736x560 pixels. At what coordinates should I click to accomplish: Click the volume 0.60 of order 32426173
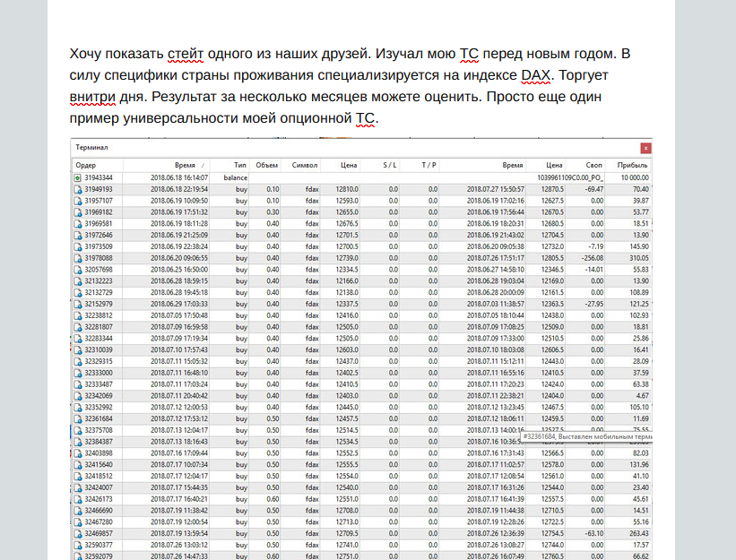(273, 499)
